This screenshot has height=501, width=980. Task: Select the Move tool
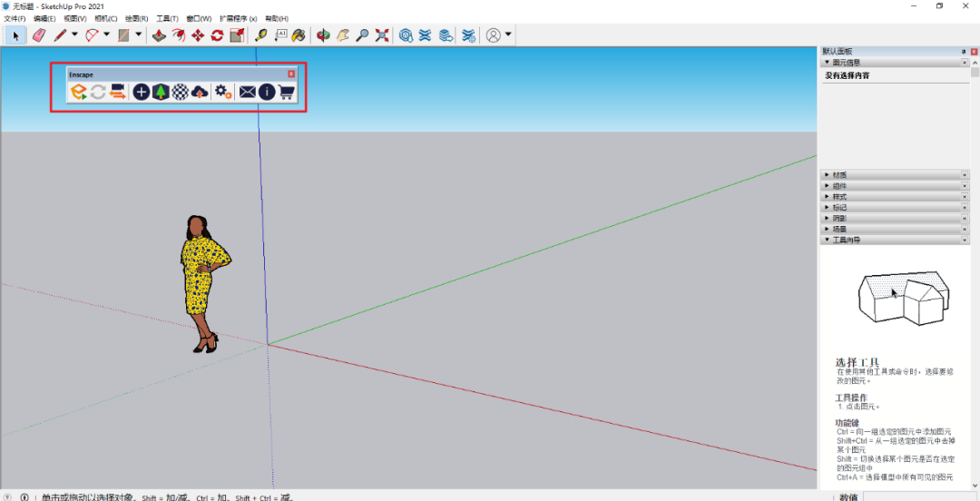click(x=198, y=35)
